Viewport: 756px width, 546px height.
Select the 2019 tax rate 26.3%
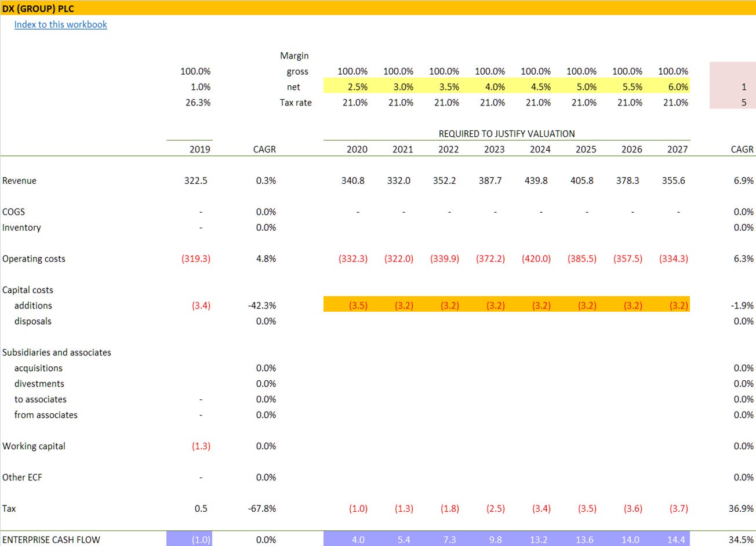(198, 103)
